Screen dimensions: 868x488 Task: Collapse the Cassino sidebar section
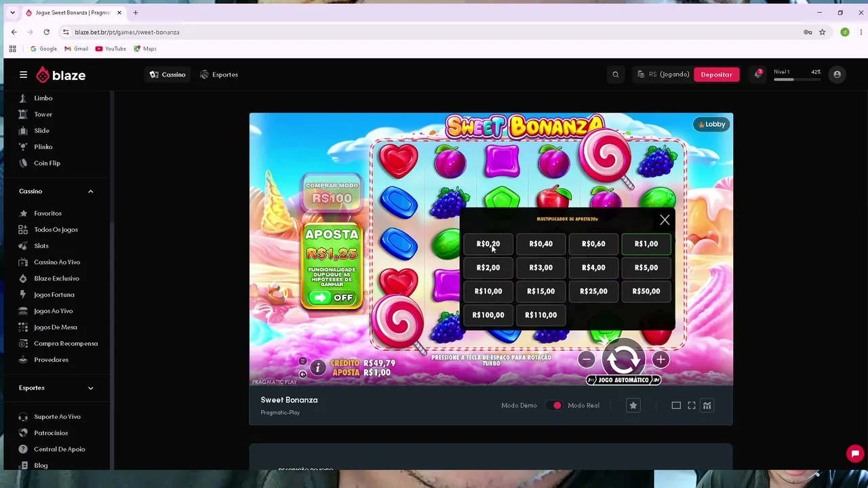click(x=90, y=192)
